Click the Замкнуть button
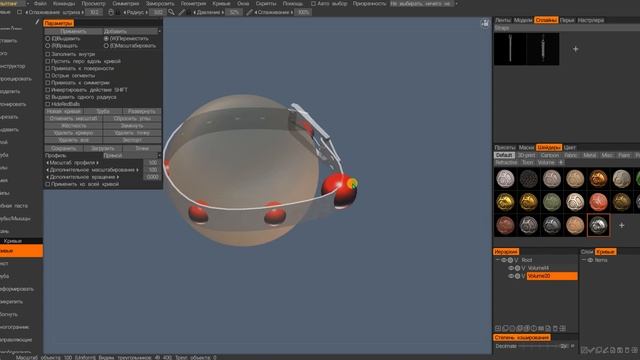 click(x=132, y=126)
